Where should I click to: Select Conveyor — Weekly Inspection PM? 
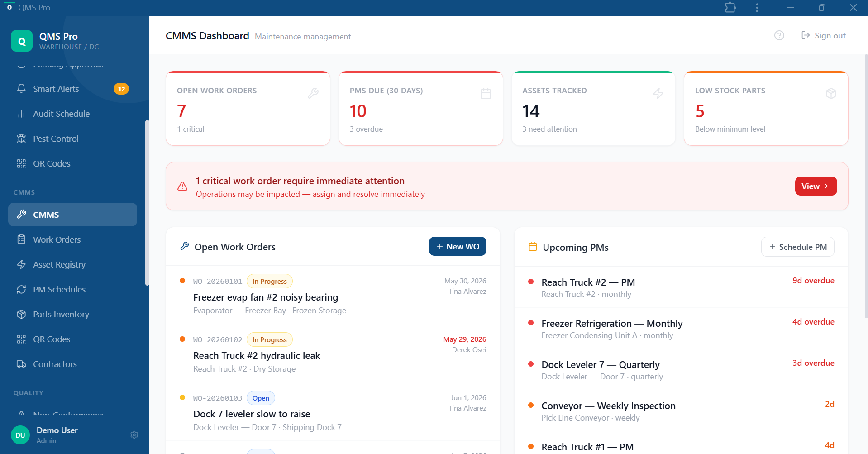(681, 411)
